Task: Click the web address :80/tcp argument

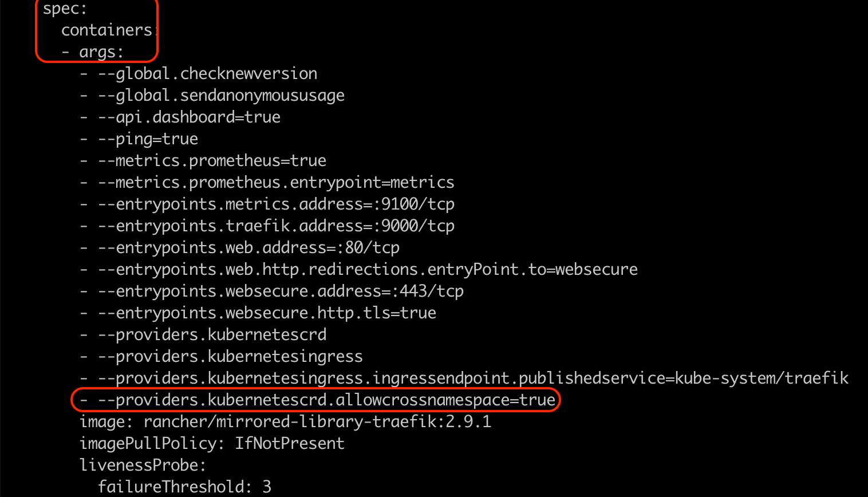Action: [x=248, y=248]
